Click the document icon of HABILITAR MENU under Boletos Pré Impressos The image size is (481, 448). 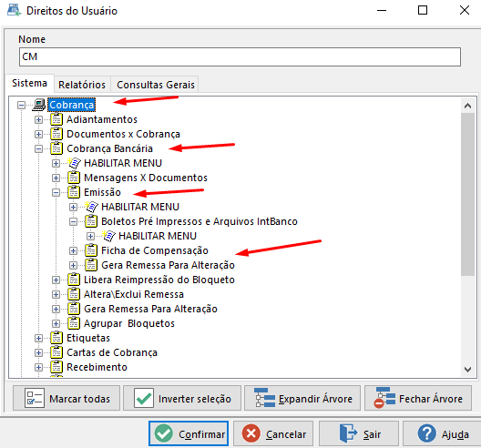(x=108, y=236)
